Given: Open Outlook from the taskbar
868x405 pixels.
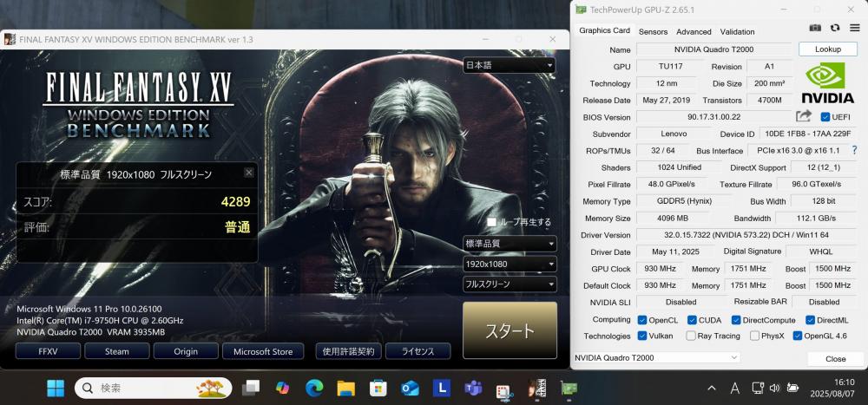Looking at the screenshot, I should pyautogui.click(x=410, y=389).
